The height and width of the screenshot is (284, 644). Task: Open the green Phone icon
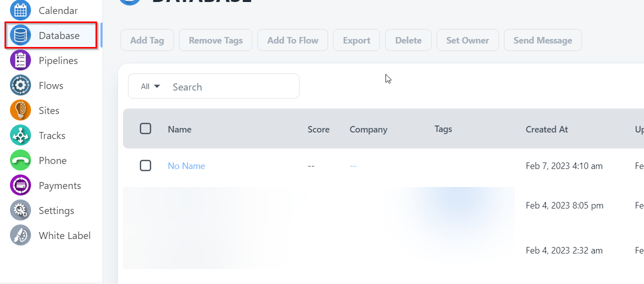[20, 160]
